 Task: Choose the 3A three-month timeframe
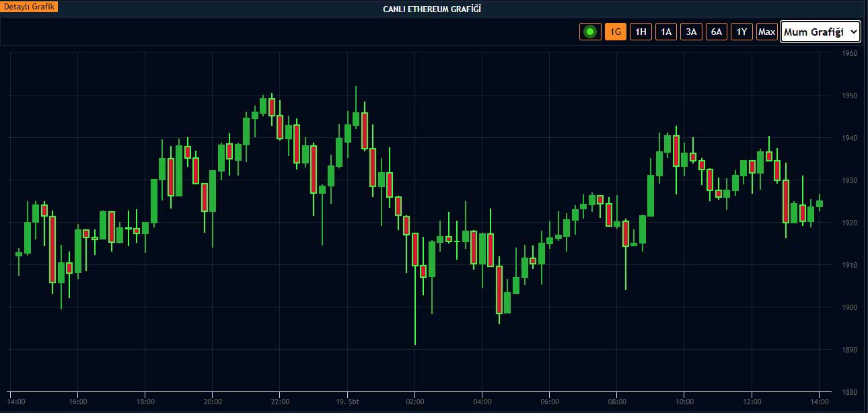[x=691, y=32]
